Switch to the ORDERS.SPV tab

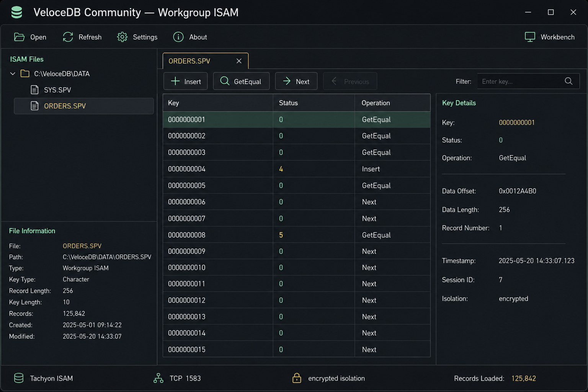coord(206,61)
